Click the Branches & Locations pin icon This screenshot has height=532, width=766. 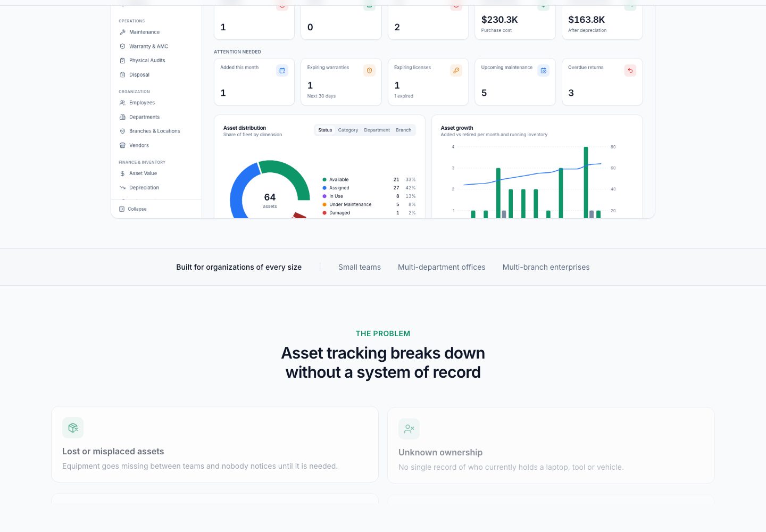[x=122, y=131]
